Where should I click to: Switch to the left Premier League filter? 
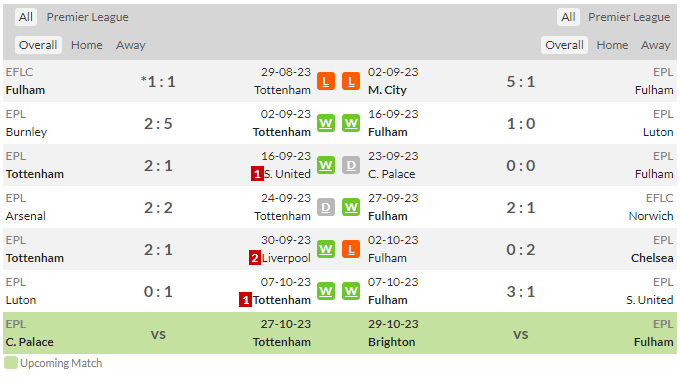point(88,17)
